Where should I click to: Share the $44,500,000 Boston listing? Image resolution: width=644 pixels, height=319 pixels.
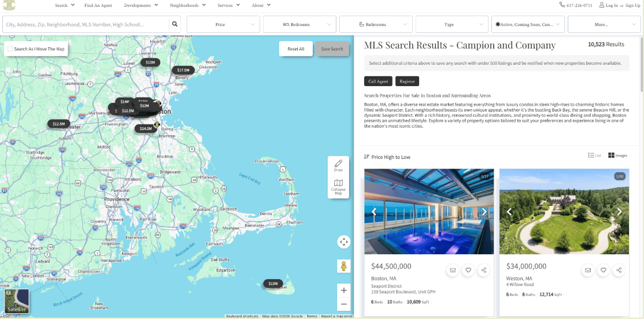point(484,270)
